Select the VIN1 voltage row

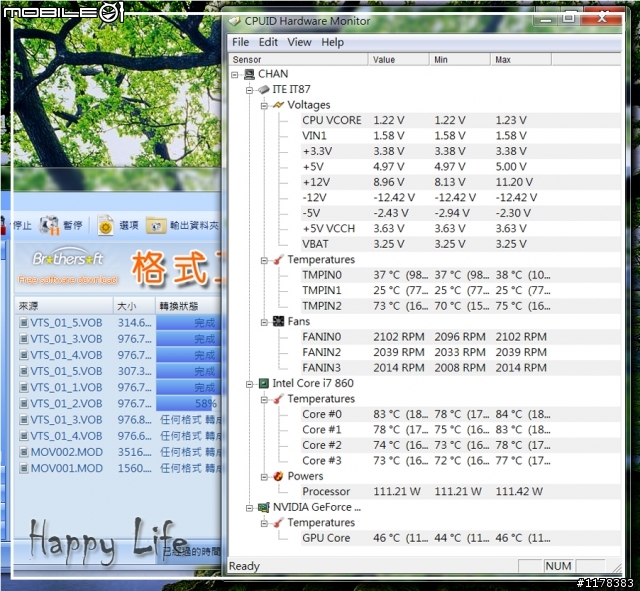[460, 136]
